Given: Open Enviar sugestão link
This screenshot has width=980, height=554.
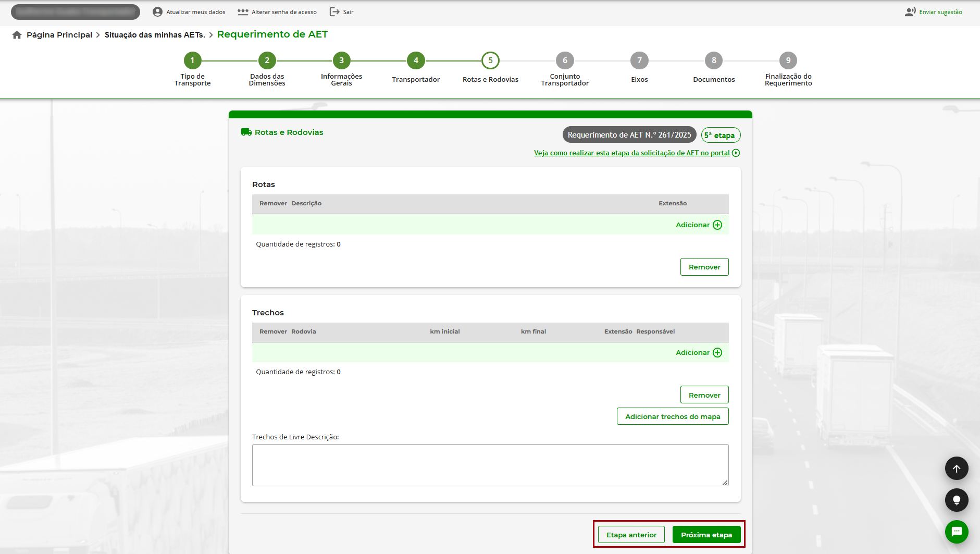Looking at the screenshot, I should (940, 12).
